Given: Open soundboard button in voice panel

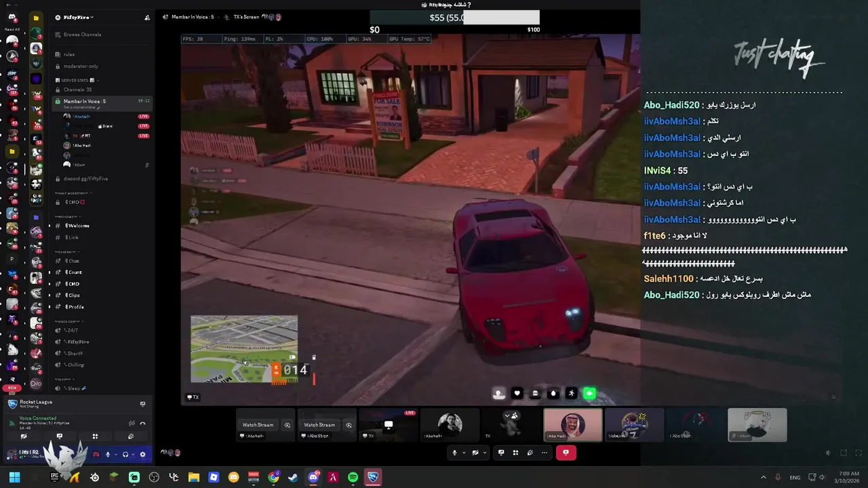Looking at the screenshot, I should coord(131,436).
